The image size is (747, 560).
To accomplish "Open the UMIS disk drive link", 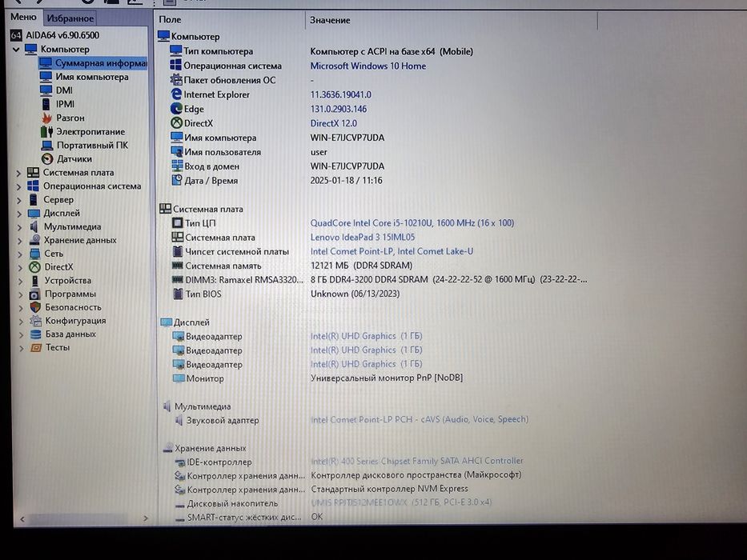I will tap(400, 502).
